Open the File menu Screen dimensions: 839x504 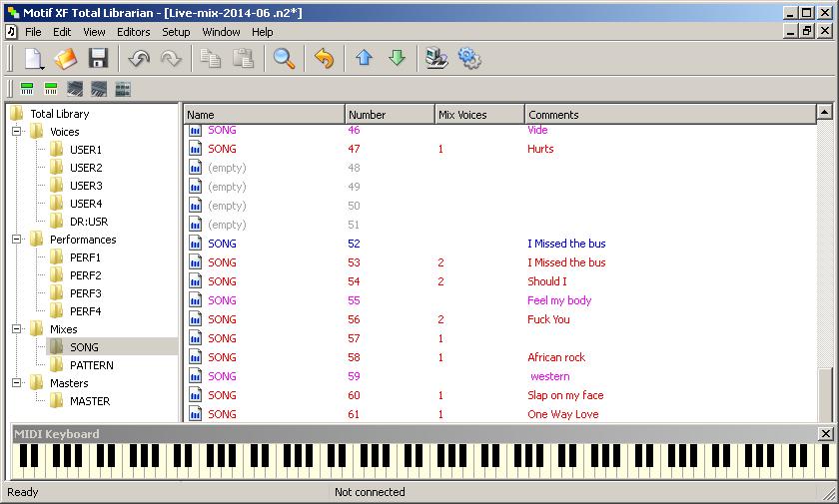coord(33,32)
